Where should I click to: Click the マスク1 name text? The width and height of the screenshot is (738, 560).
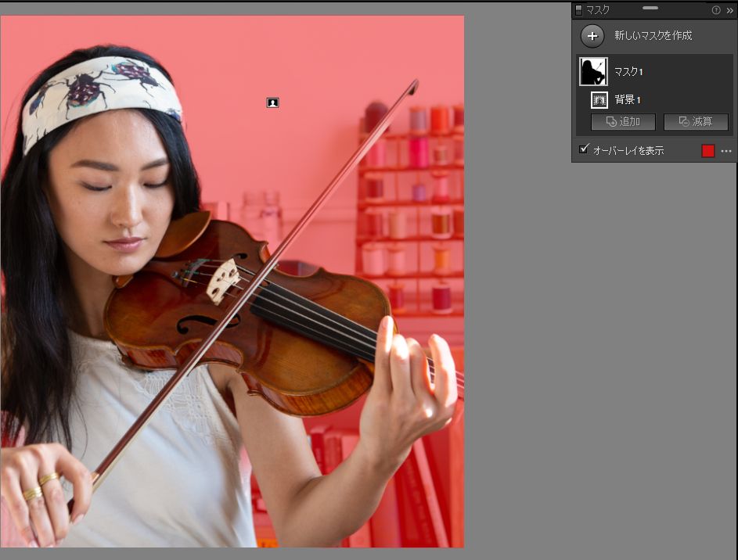(x=628, y=71)
